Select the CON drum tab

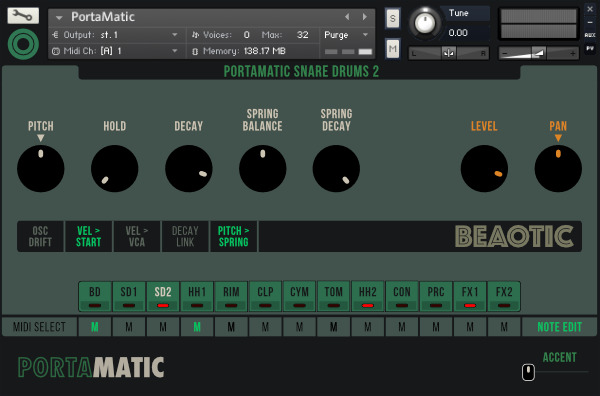point(402,296)
